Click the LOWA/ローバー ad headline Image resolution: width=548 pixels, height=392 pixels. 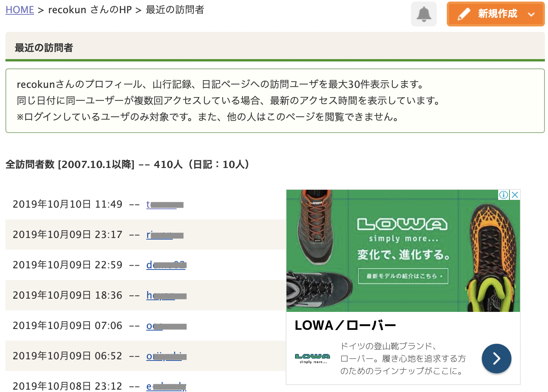345,325
